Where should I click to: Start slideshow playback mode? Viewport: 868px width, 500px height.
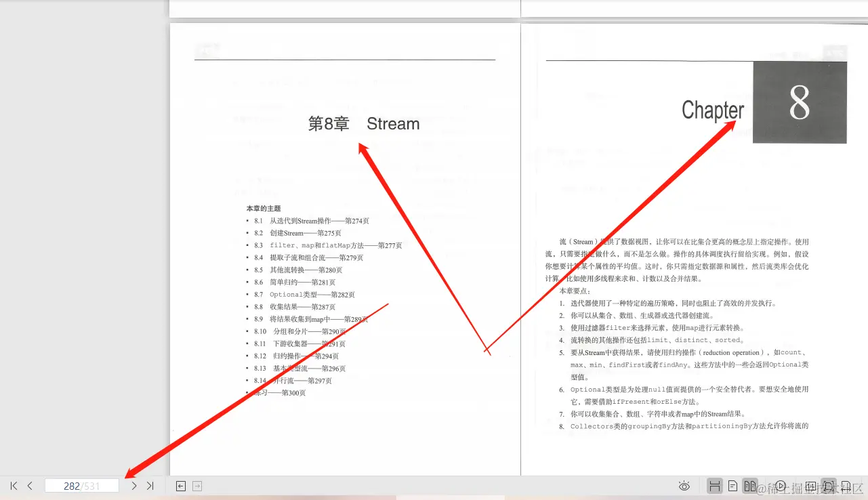click(781, 486)
